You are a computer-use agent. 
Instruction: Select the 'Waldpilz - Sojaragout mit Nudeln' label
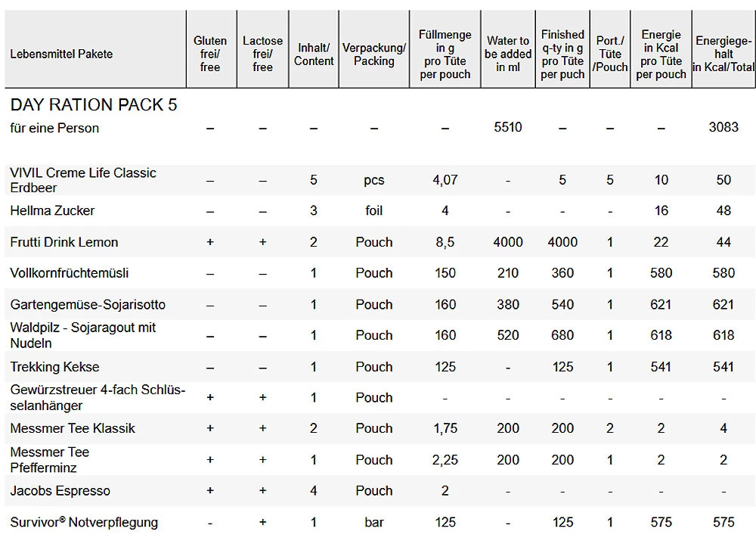tap(83, 335)
